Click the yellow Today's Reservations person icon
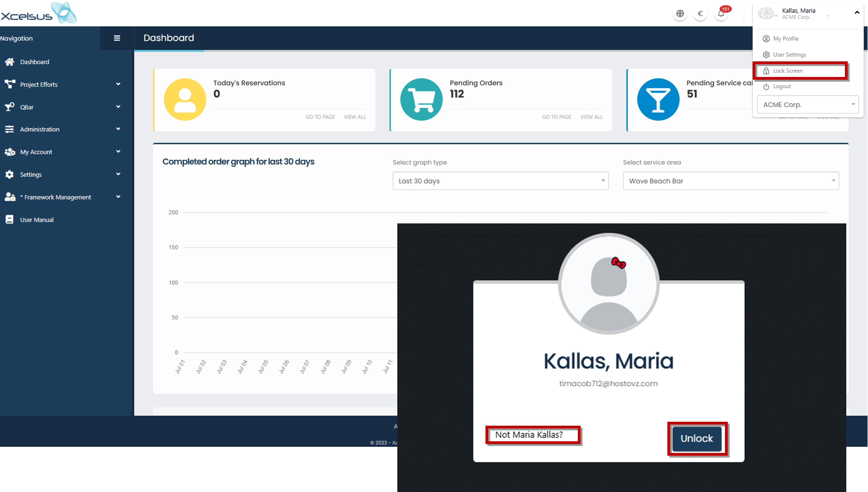This screenshot has width=868, height=492. coord(185,99)
